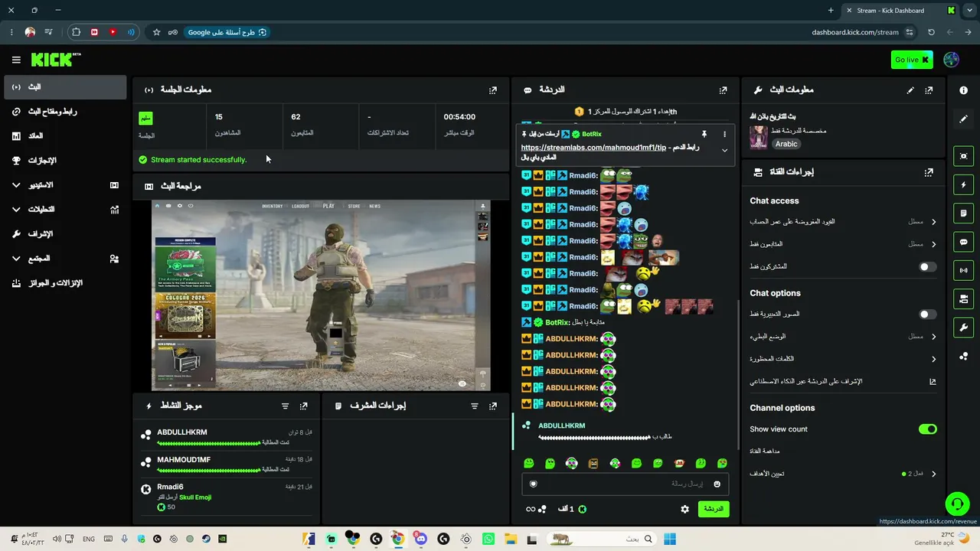Toggle the moderator actions document icon in right rail
This screenshot has height=551, width=980.
963,213
